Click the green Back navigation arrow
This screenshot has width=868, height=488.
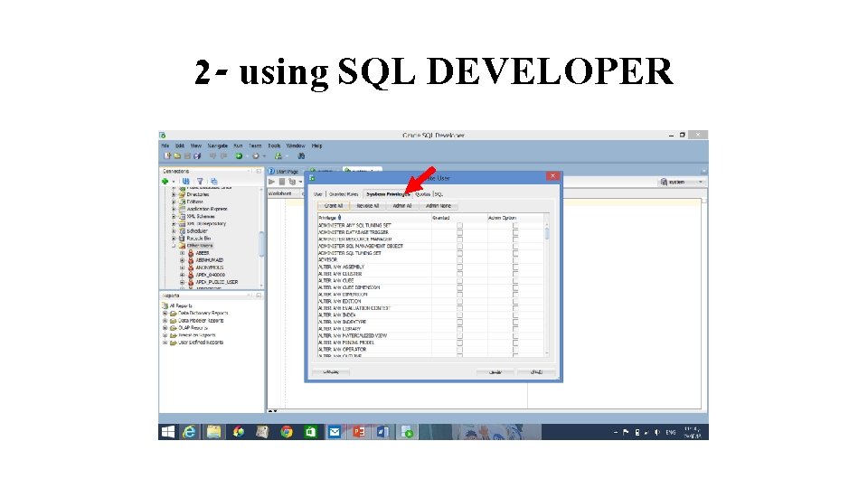[x=239, y=156]
